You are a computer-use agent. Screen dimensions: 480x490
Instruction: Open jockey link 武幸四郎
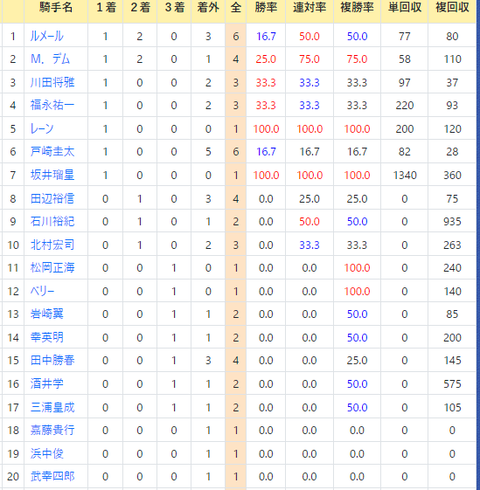(52, 476)
